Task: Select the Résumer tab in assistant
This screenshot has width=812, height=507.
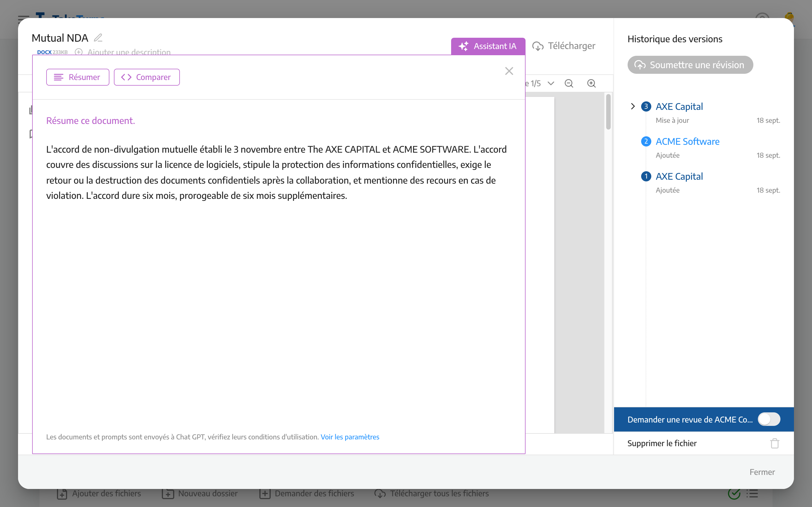Action: click(78, 77)
